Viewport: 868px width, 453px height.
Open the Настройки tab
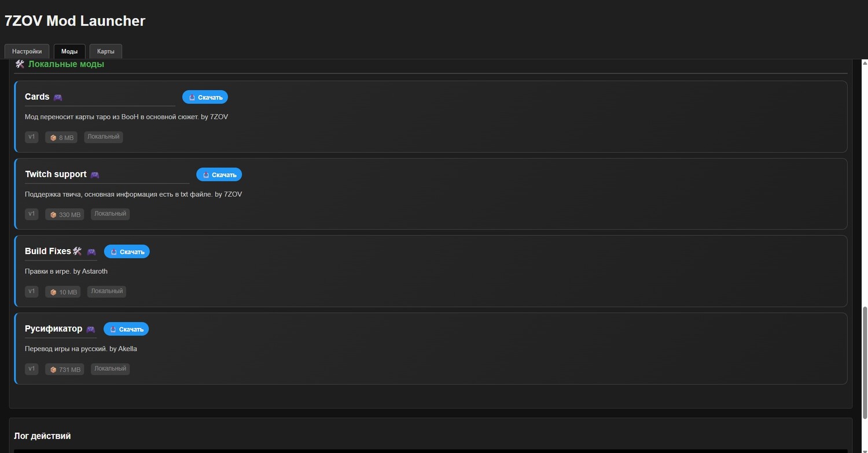[27, 52]
